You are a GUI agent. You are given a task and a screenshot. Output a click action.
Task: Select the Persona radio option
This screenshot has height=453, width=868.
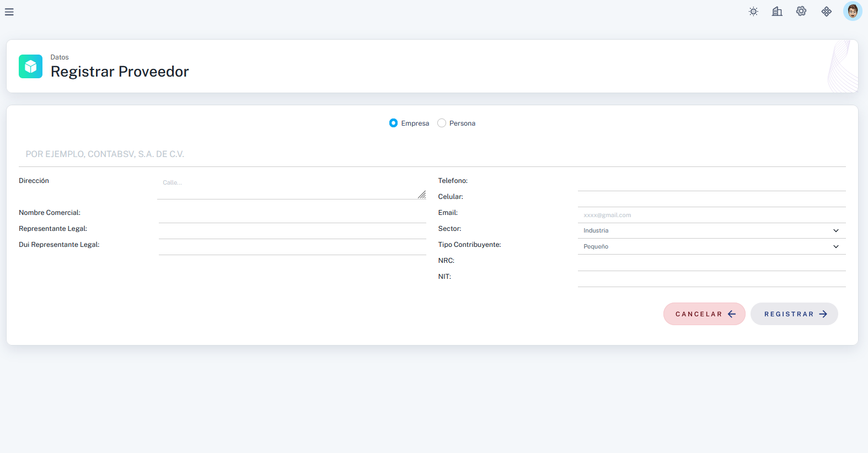click(442, 123)
